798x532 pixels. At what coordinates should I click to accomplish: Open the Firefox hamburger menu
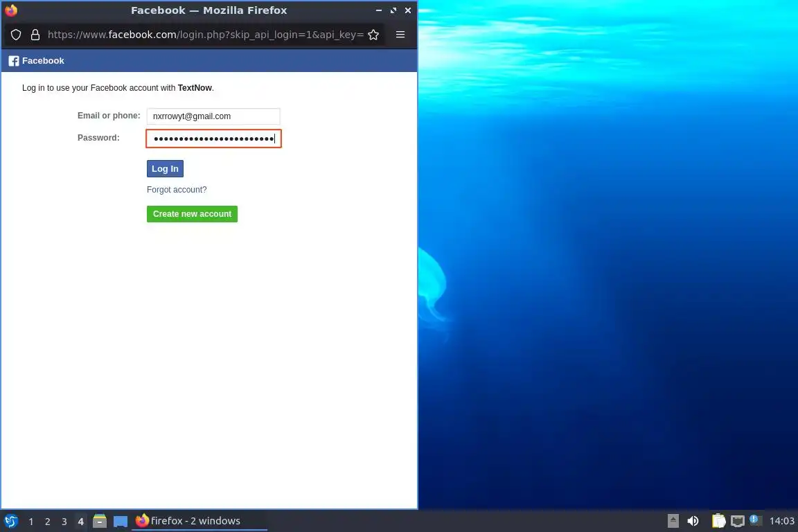click(400, 35)
